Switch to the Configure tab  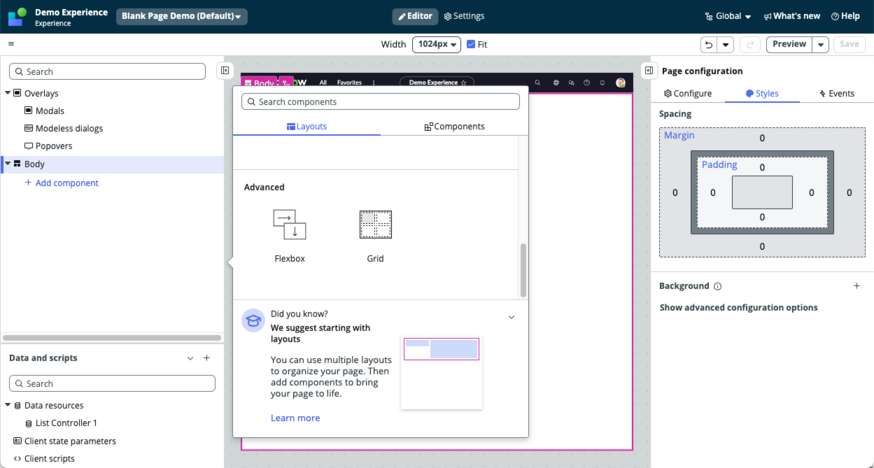click(x=688, y=94)
